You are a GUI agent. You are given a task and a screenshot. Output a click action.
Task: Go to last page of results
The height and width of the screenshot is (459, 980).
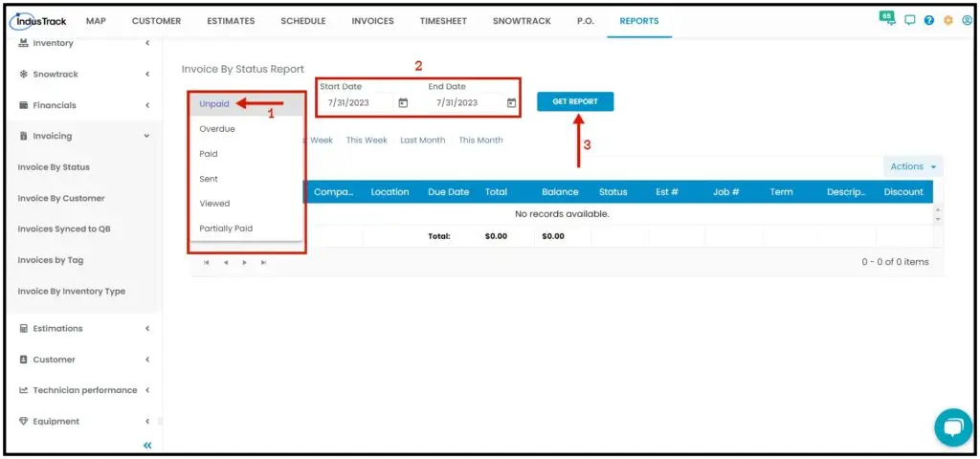tap(264, 262)
